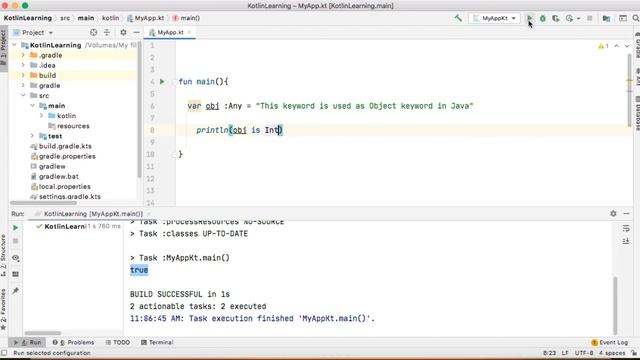Collapse all in Project panel

107,32
